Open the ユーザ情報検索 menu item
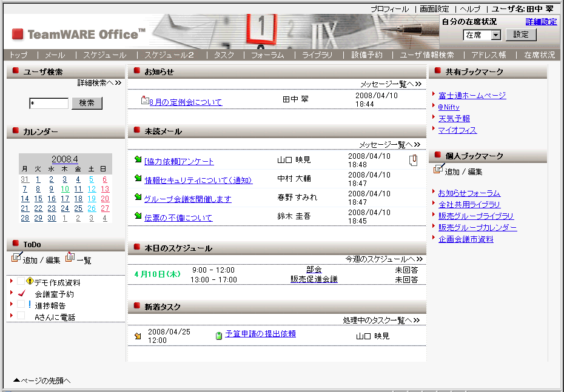This screenshot has width=564, height=392. point(427,55)
